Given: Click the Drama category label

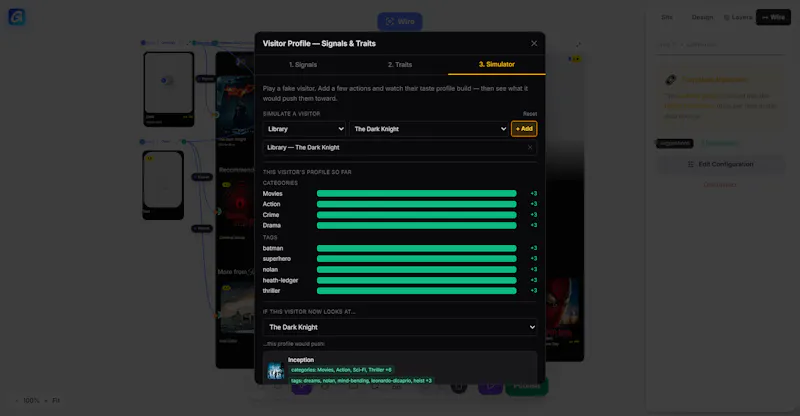Looking at the screenshot, I should point(272,225).
